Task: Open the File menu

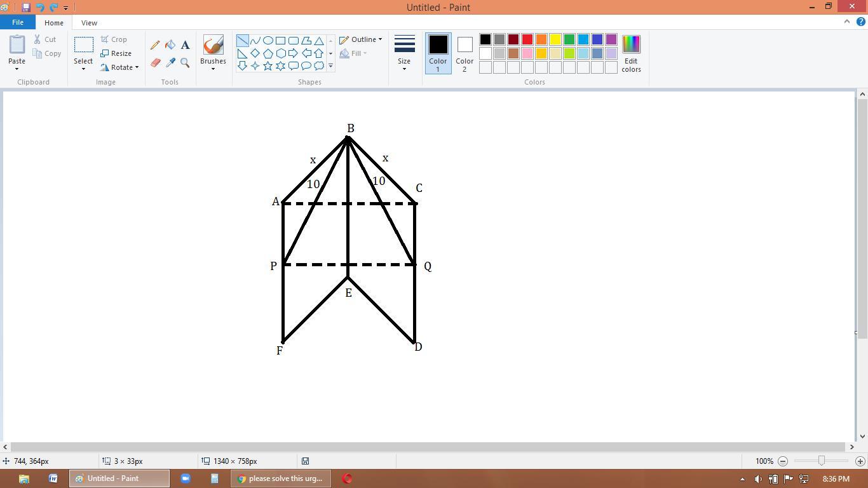Action: 18,22
